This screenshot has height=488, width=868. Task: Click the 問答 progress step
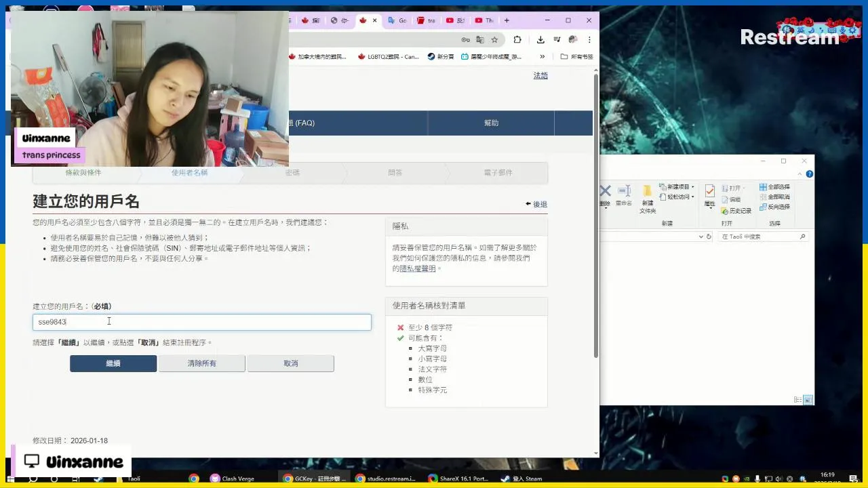[x=395, y=173]
